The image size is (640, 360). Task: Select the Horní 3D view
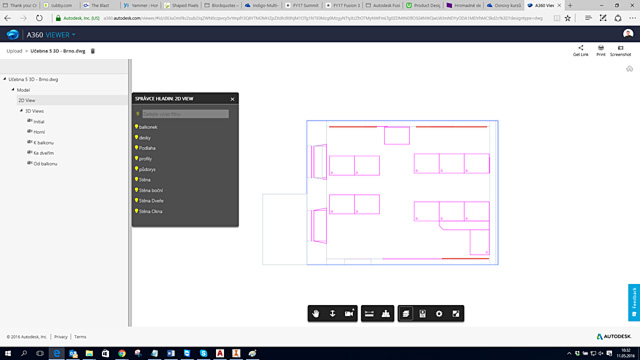39,132
